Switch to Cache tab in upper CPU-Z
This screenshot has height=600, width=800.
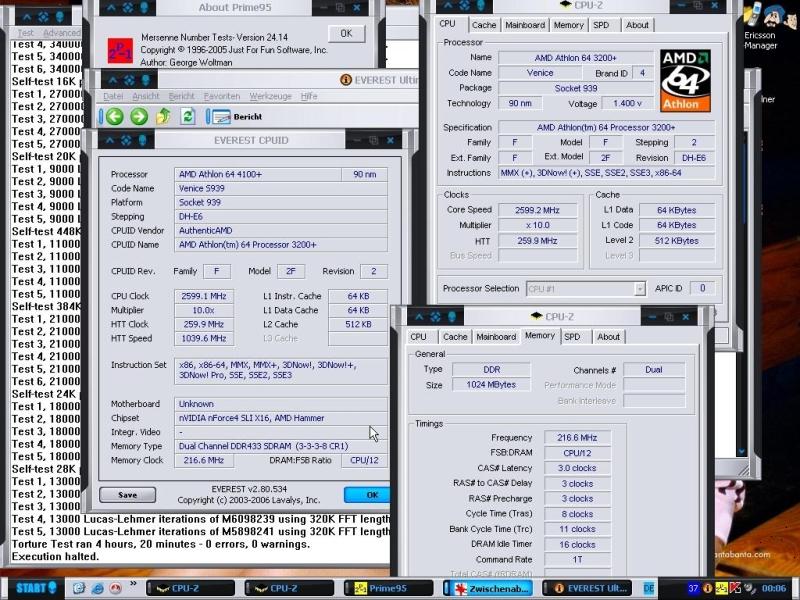484,25
